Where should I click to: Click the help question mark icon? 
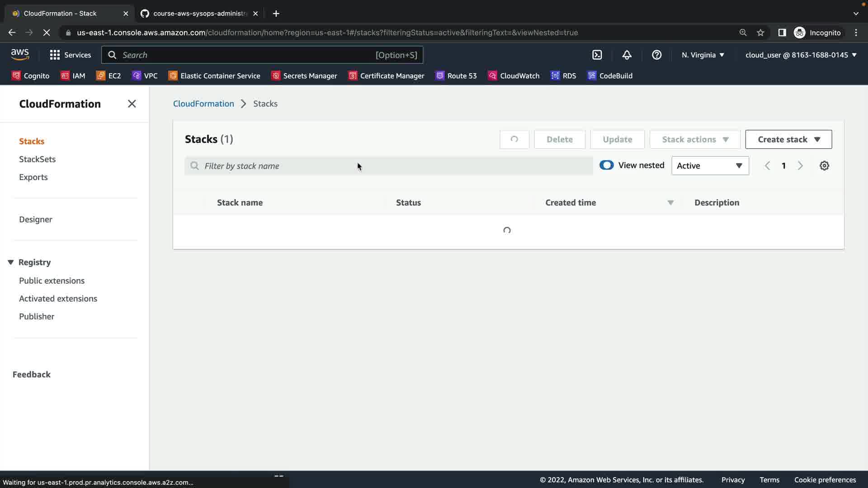pyautogui.click(x=656, y=55)
